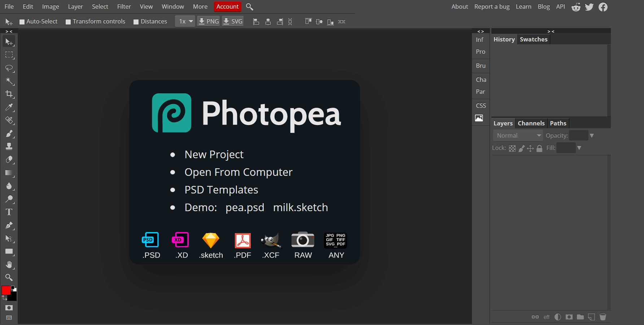Open Photopea's Facebook page icon

[x=603, y=7]
